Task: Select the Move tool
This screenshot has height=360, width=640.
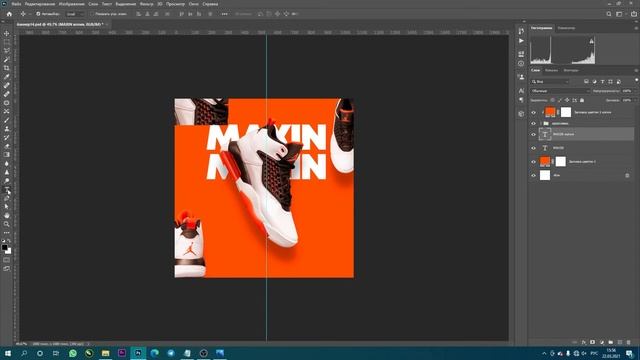Action: [7, 33]
